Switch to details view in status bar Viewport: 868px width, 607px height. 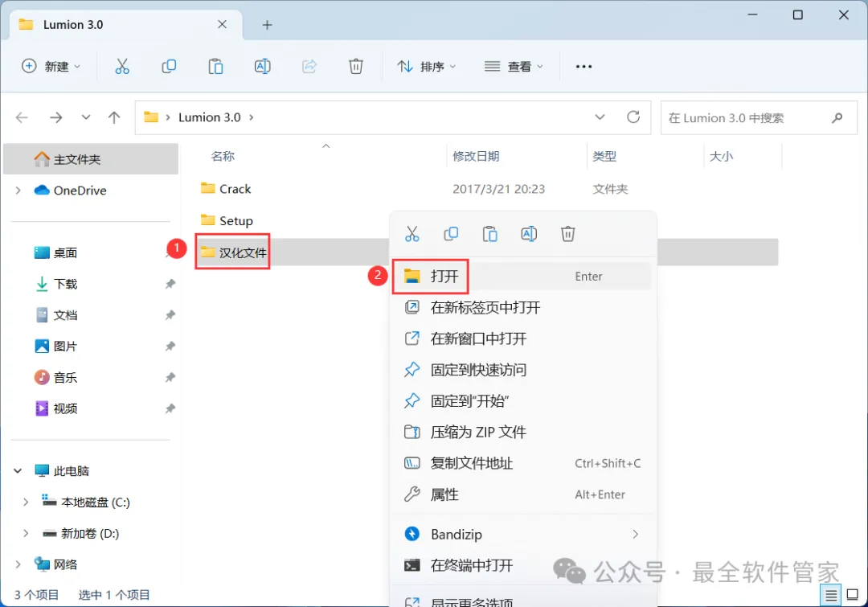831,596
